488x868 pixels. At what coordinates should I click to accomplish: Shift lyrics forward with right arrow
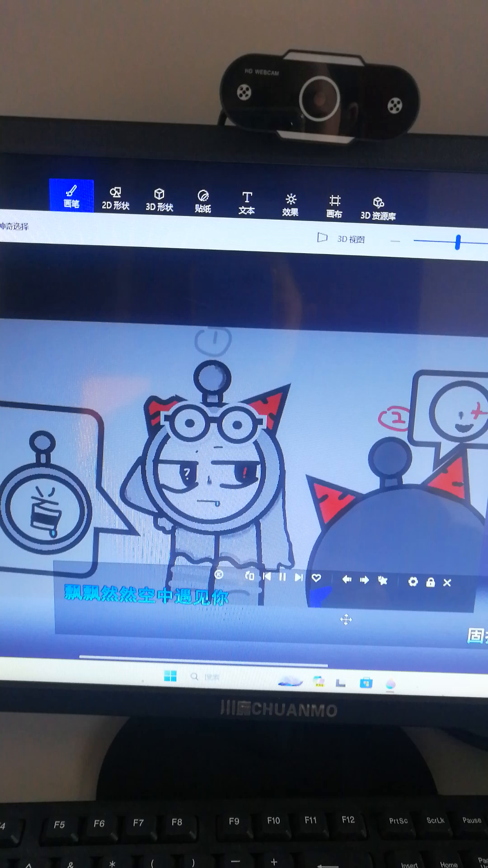point(364,580)
